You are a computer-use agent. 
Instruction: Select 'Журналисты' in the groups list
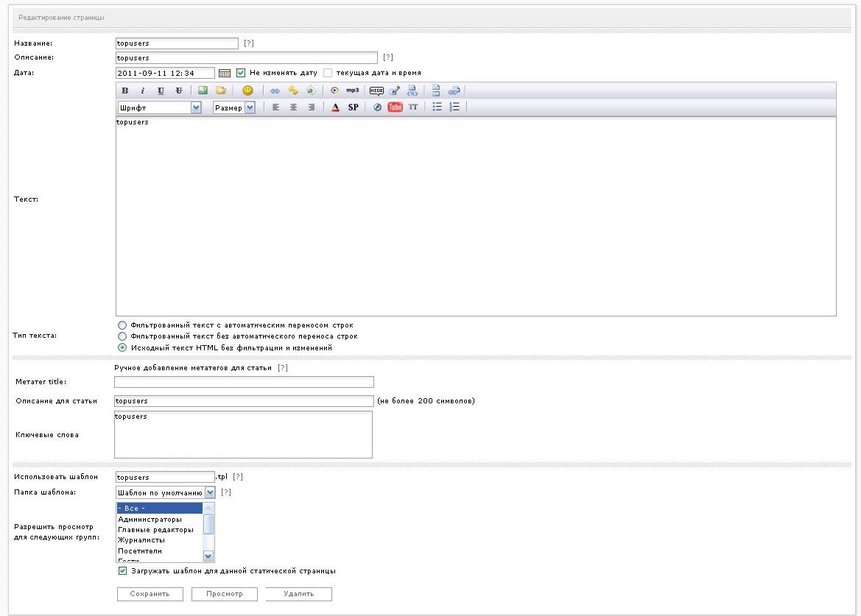tap(141, 540)
